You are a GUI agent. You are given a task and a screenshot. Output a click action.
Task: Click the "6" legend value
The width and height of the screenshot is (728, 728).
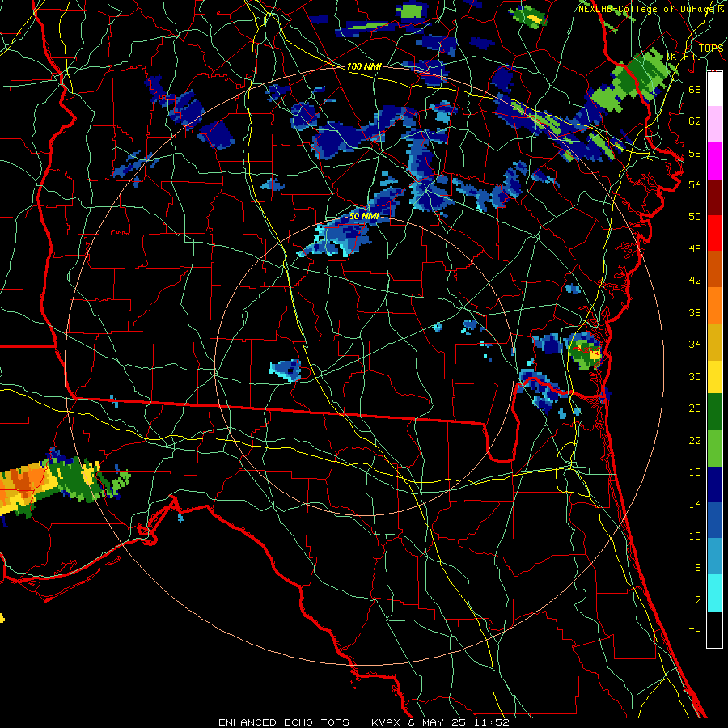(x=697, y=567)
